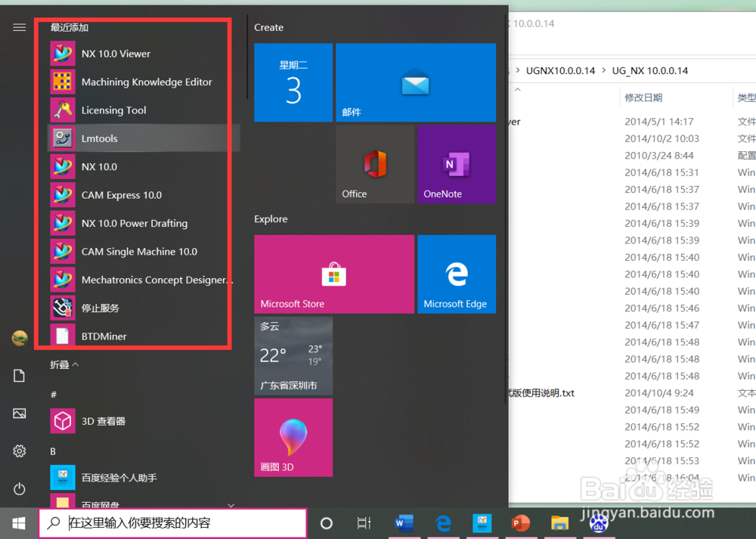Launch 百度经验个人助手
This screenshot has width=756, height=539.
(144, 477)
